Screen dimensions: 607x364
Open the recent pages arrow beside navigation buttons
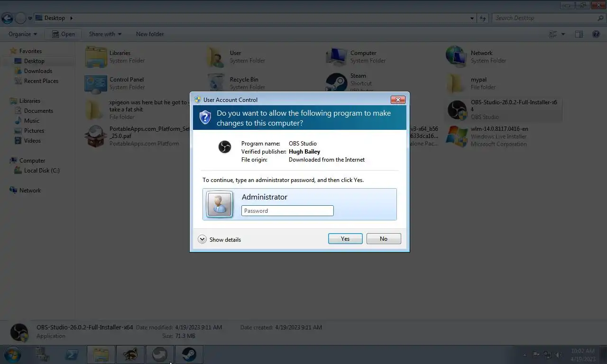click(30, 18)
